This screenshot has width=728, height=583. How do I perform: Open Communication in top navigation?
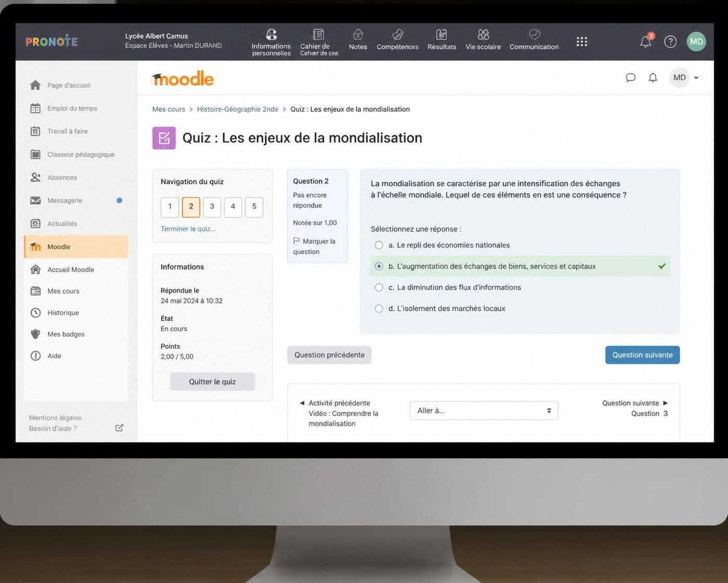pyautogui.click(x=534, y=40)
